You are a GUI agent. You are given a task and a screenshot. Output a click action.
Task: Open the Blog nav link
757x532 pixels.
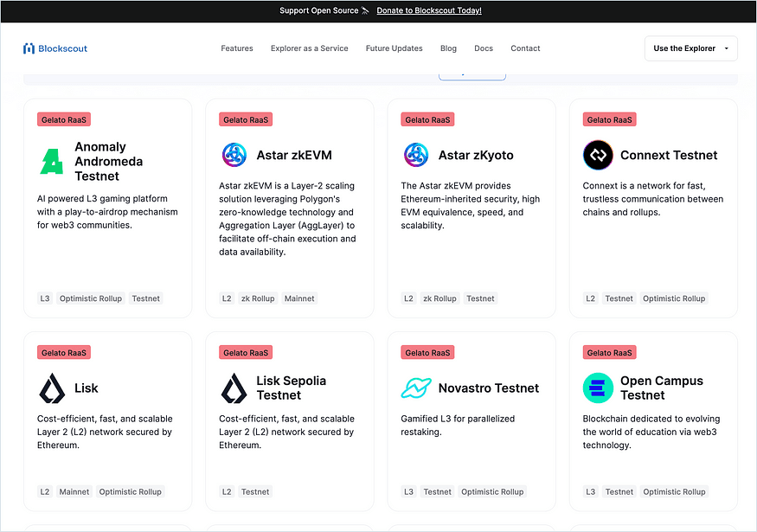[x=448, y=48]
